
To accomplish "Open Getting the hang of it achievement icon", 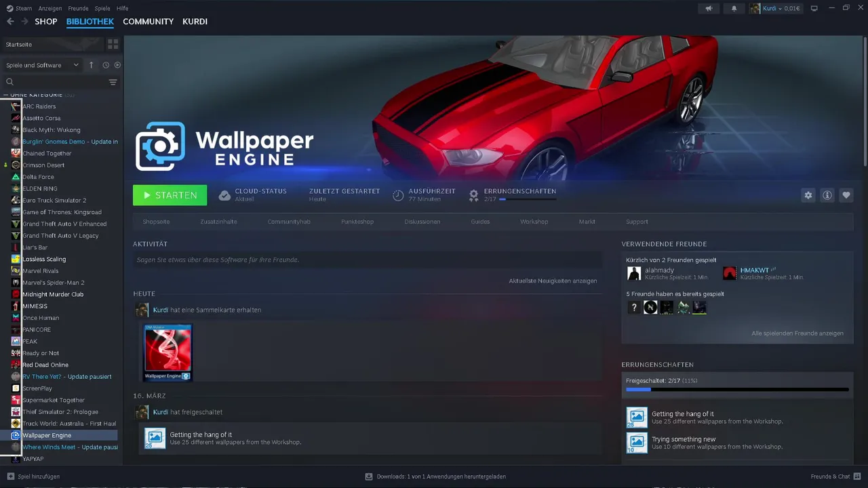I will pyautogui.click(x=637, y=418).
